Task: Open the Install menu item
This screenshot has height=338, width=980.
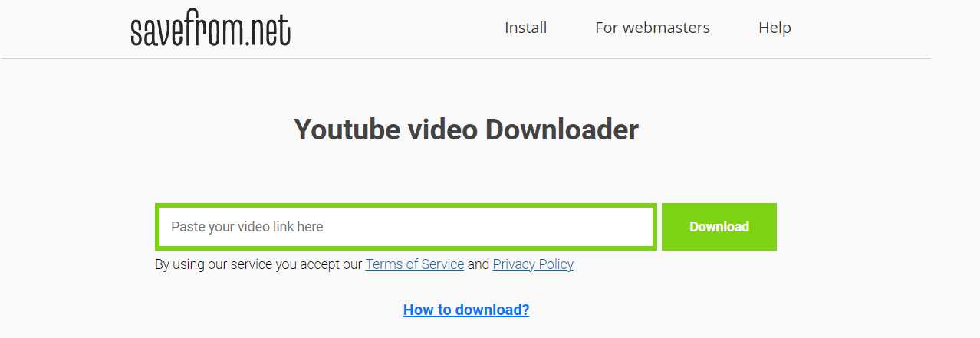Action: pyautogui.click(x=525, y=28)
